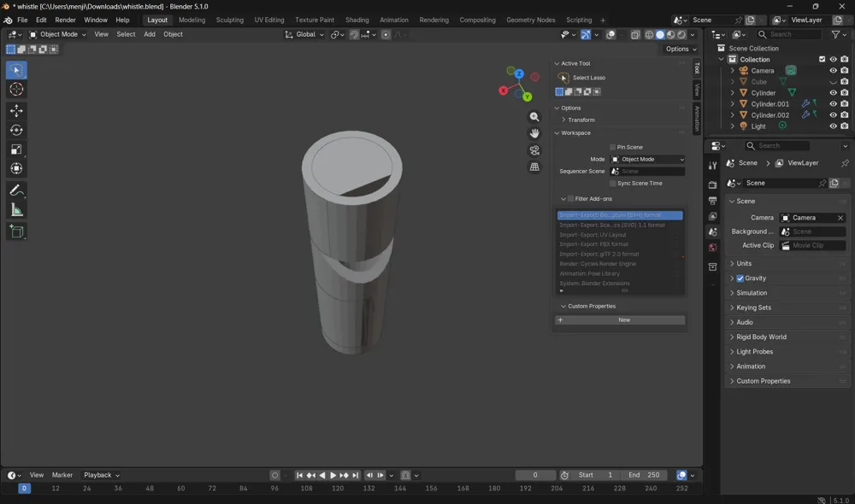This screenshot has width=855, height=504.
Task: Open the Marker menu in the timeline
Action: click(62, 475)
